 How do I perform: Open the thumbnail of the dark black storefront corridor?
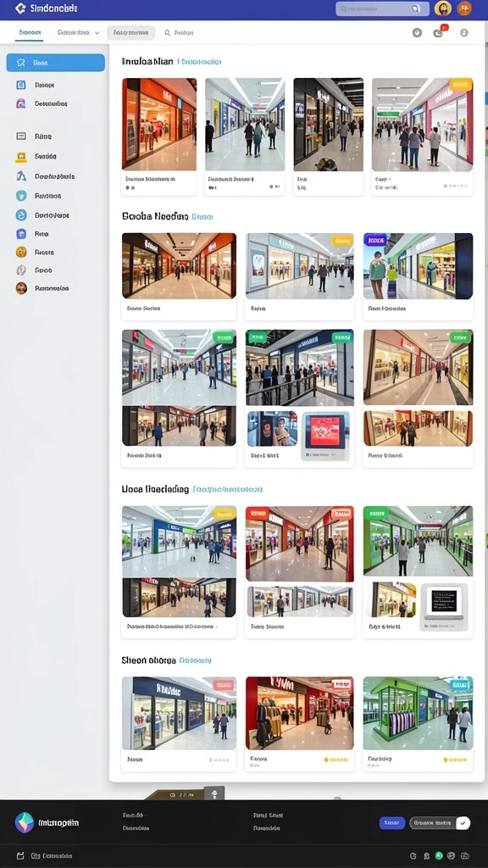coord(329,124)
